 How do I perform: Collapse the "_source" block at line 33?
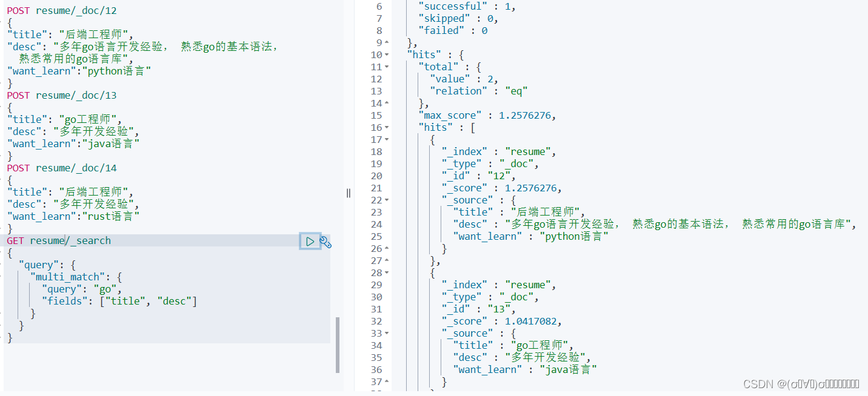(388, 334)
